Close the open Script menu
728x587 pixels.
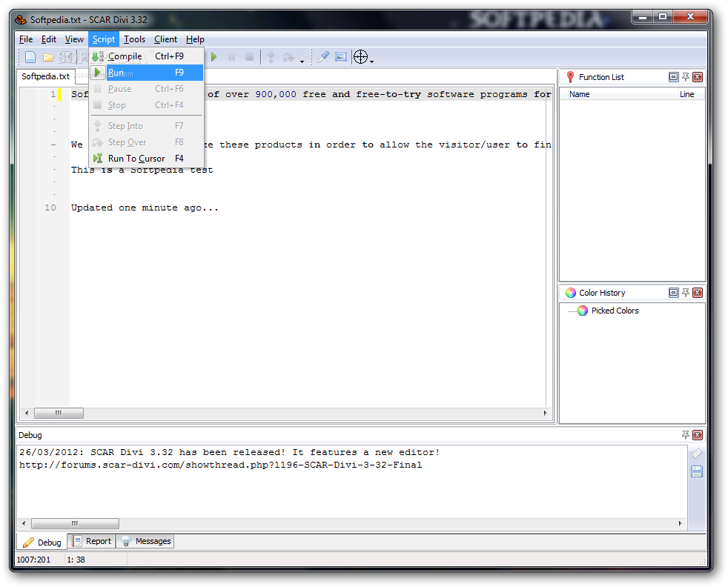tap(104, 39)
